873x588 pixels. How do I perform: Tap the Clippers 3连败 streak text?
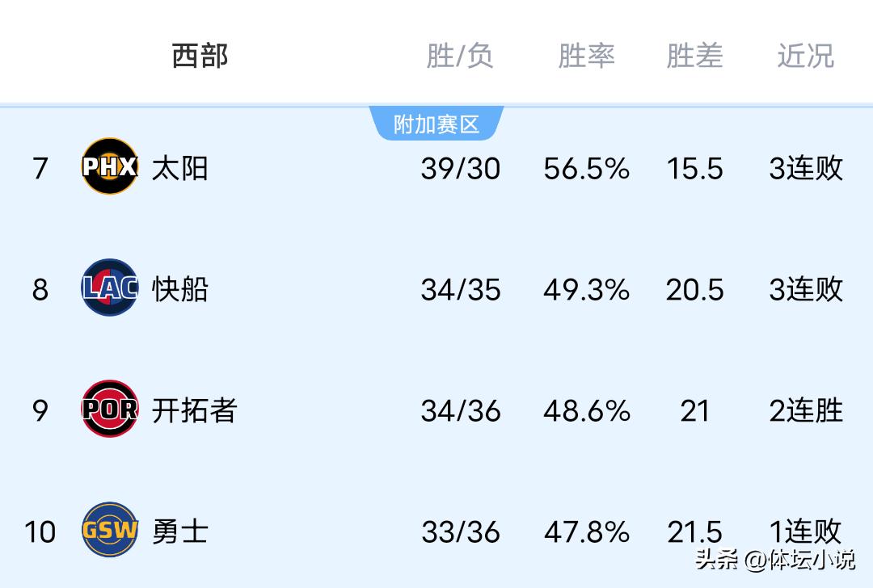[x=805, y=289]
